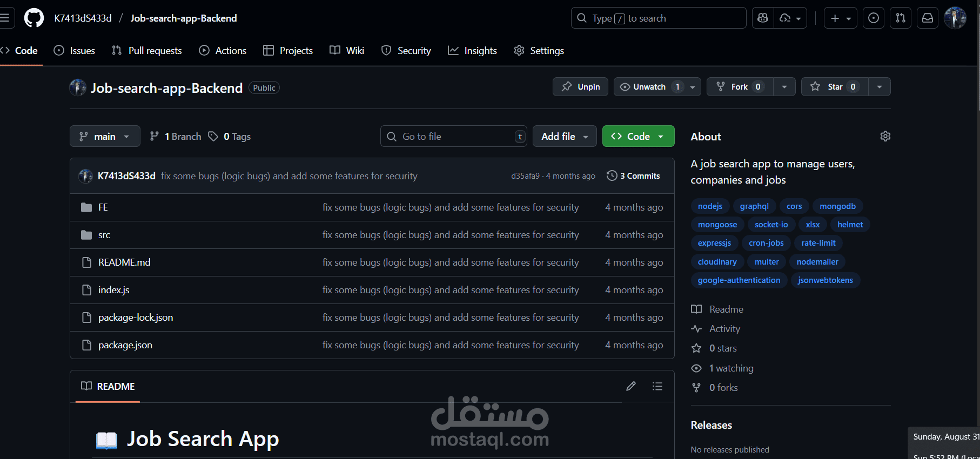Open the notifications inbox icon
The height and width of the screenshot is (459, 980).
pos(928,18)
